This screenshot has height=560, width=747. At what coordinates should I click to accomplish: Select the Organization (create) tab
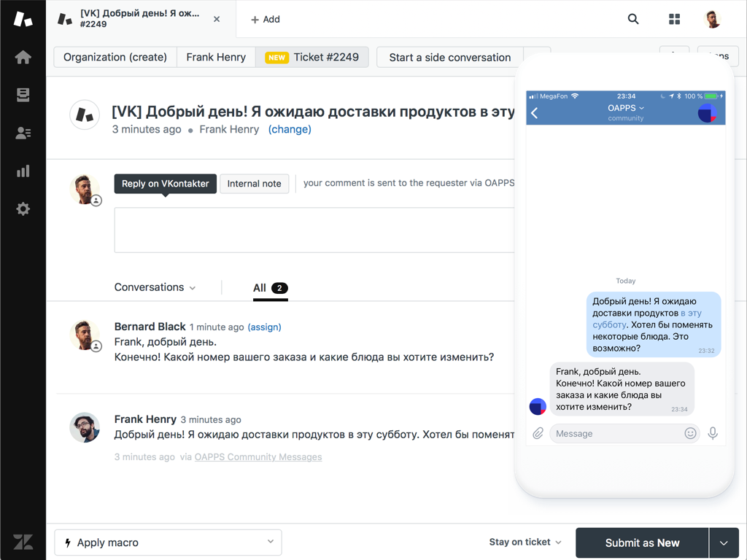tap(115, 58)
